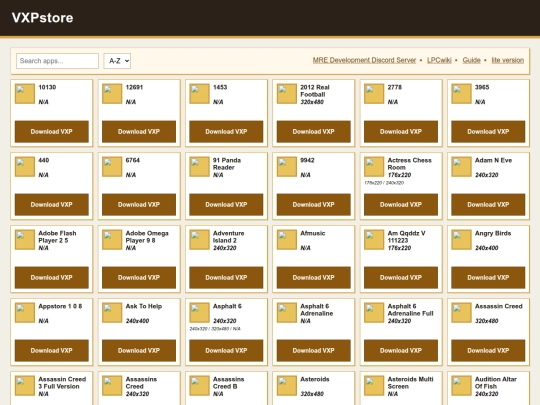
Task: Download VXP for app 12691
Action: coord(139,132)
